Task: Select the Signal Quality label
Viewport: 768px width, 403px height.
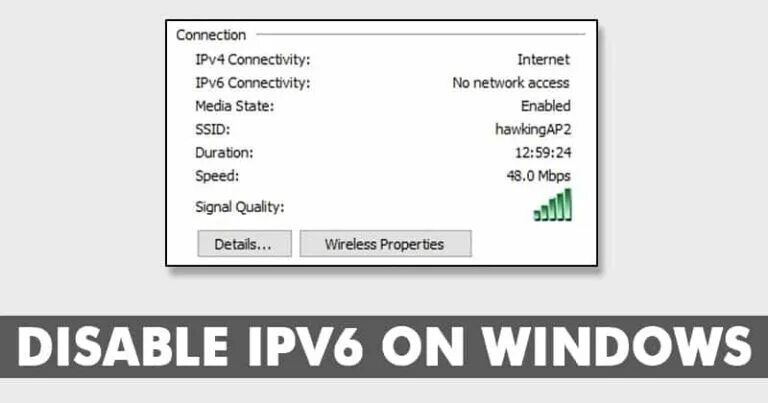Action: (240, 207)
